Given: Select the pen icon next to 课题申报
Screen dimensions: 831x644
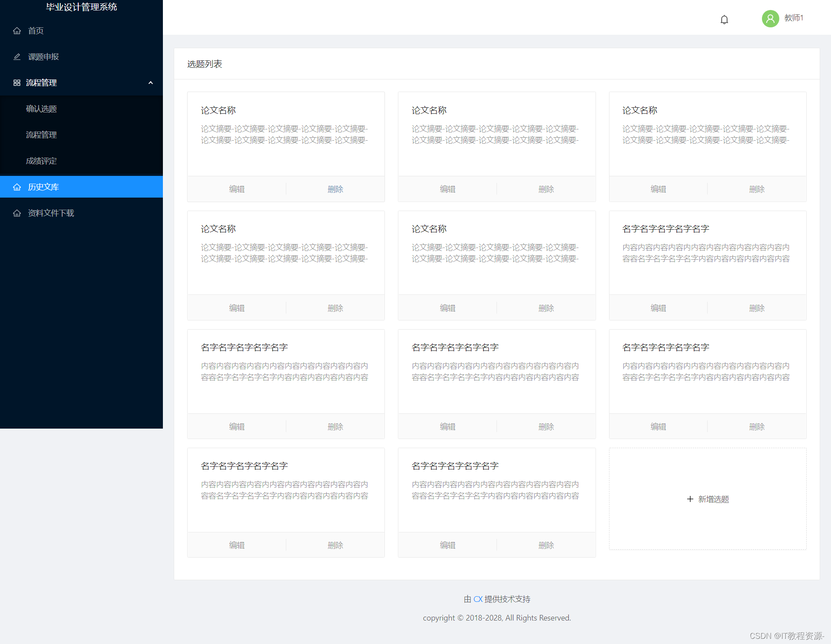Looking at the screenshot, I should [x=17, y=56].
